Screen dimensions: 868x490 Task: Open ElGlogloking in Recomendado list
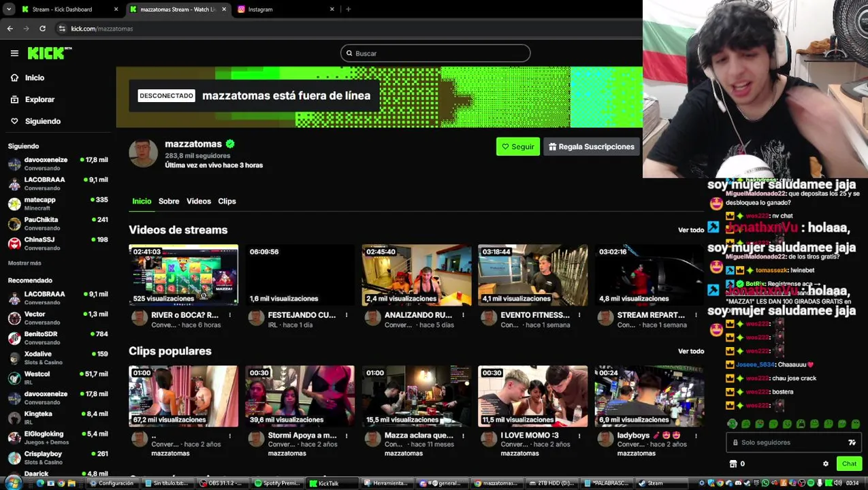tap(58, 438)
